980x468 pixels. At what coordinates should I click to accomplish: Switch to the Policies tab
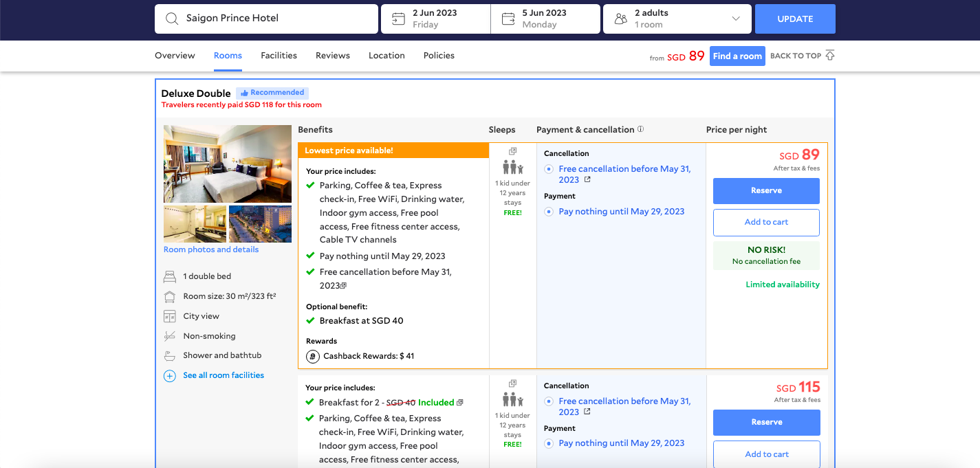439,56
